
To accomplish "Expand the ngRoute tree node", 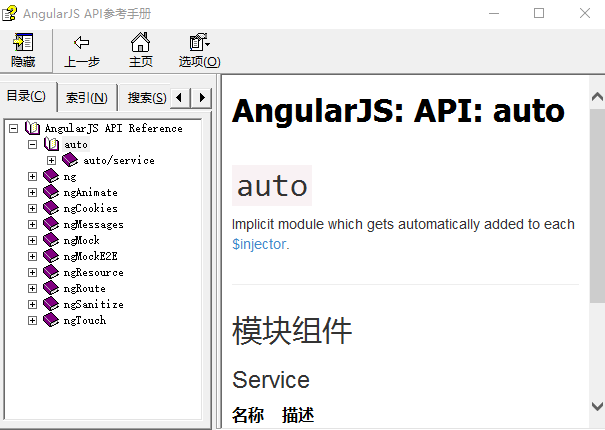I will click(x=33, y=288).
